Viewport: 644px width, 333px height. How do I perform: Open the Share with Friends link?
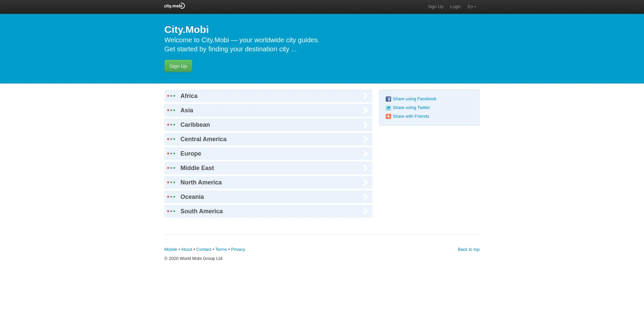(x=411, y=116)
